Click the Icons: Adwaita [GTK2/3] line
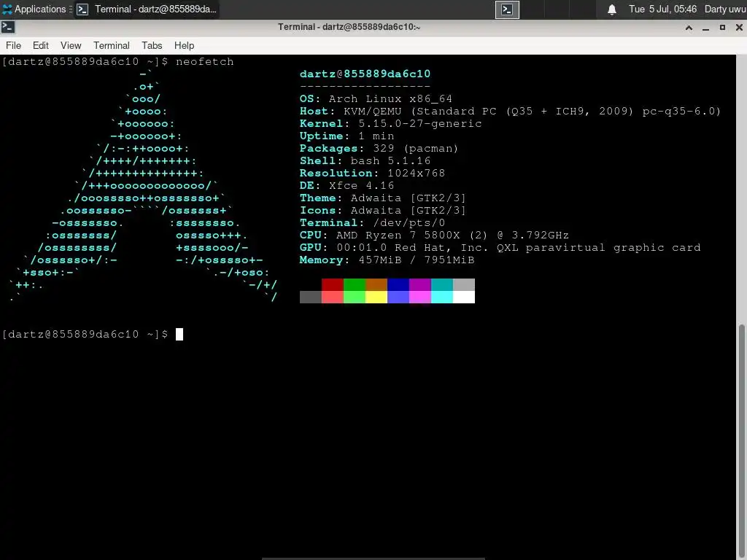Viewport: 747px width, 560px height. (383, 210)
